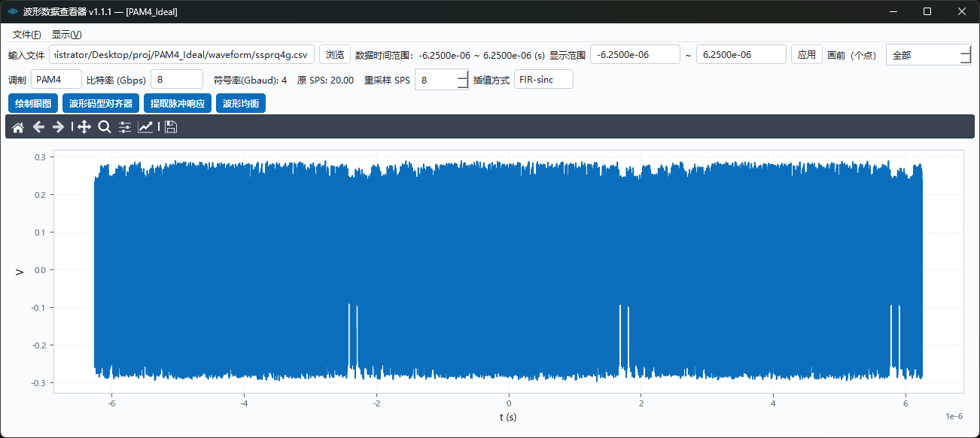Click the 波形均衡 button
This screenshot has width=980, height=438.
coord(241,103)
